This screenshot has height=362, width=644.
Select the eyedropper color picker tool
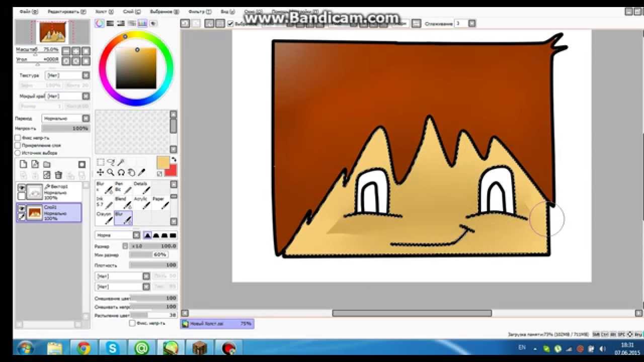click(x=142, y=172)
